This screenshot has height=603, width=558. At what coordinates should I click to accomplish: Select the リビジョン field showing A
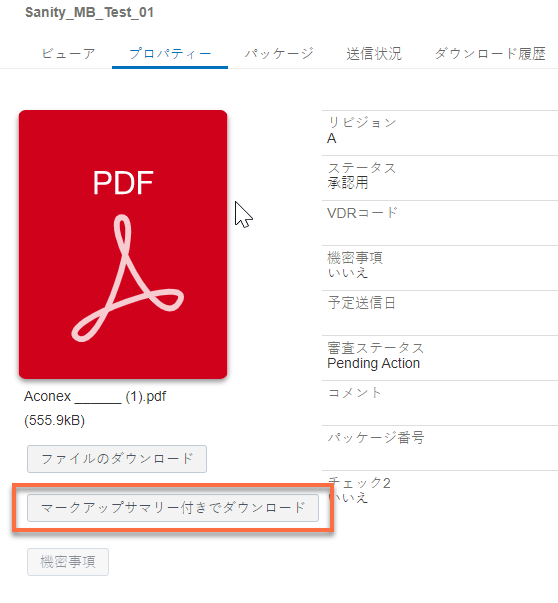[440, 133]
